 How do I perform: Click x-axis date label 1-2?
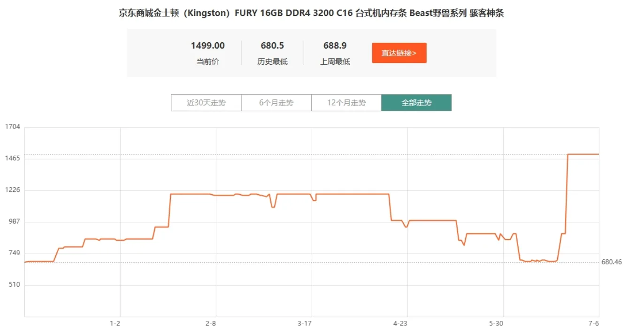pos(115,323)
